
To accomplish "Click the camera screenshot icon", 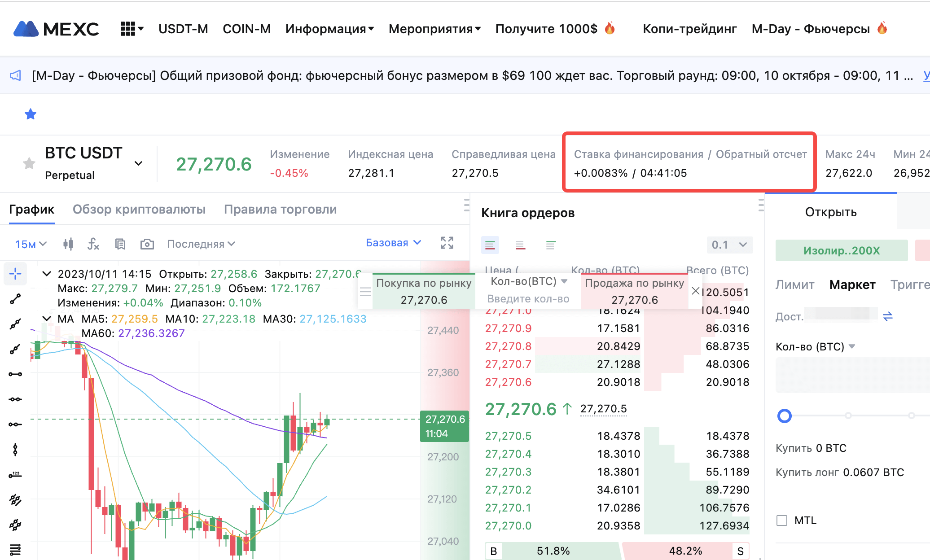I will 147,244.
